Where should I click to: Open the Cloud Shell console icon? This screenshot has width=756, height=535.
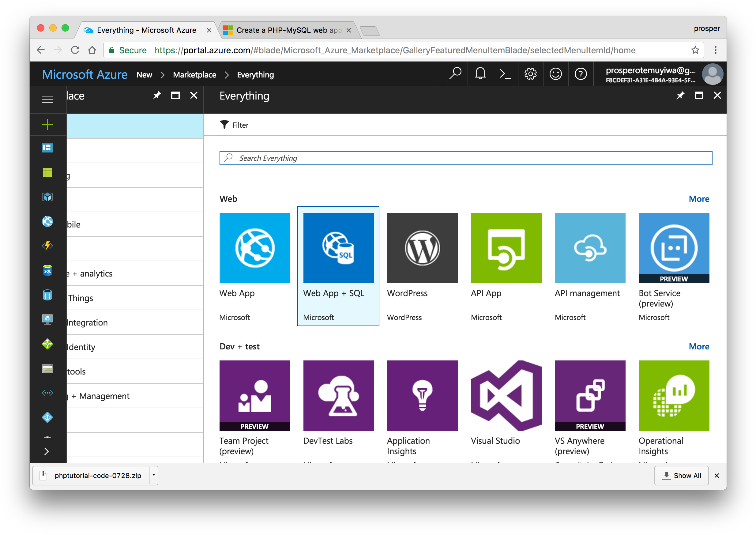click(x=505, y=74)
